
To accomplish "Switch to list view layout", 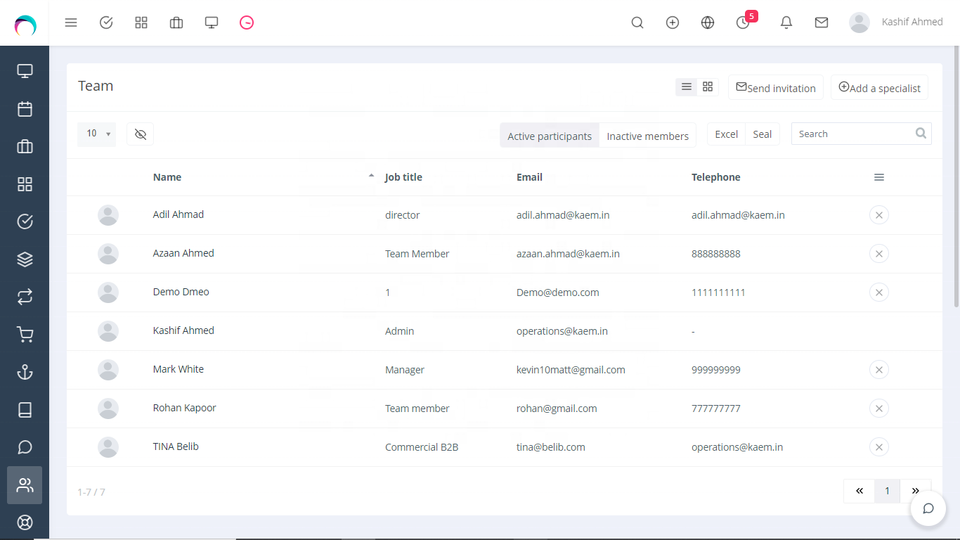I will (686, 87).
